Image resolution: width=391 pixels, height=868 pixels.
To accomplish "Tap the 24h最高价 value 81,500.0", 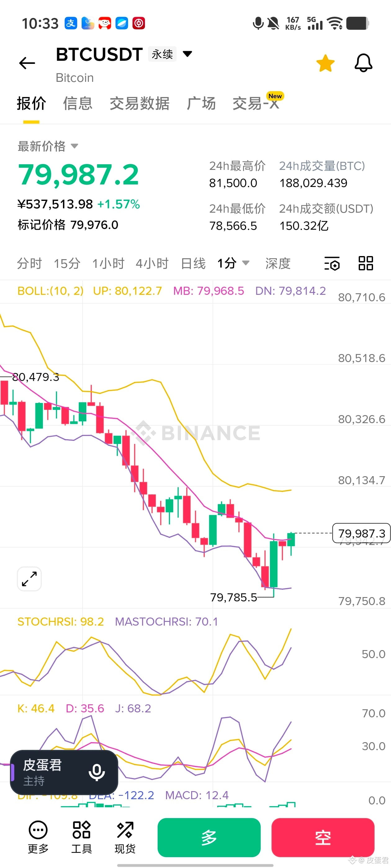I will click(x=233, y=183).
